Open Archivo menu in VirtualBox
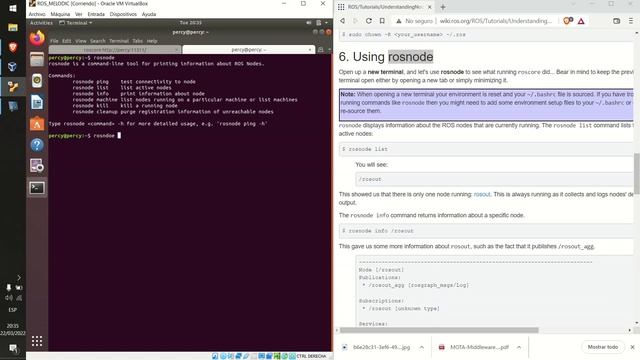 click(x=37, y=14)
